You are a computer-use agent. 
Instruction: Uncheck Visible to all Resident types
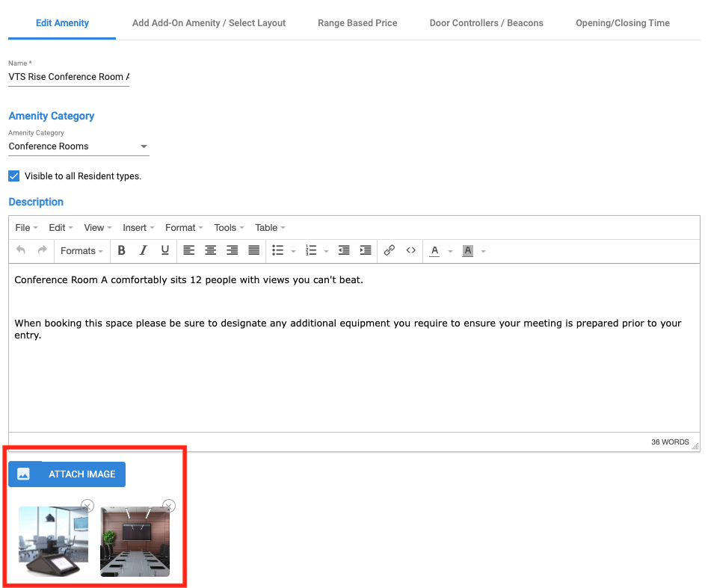click(x=14, y=176)
